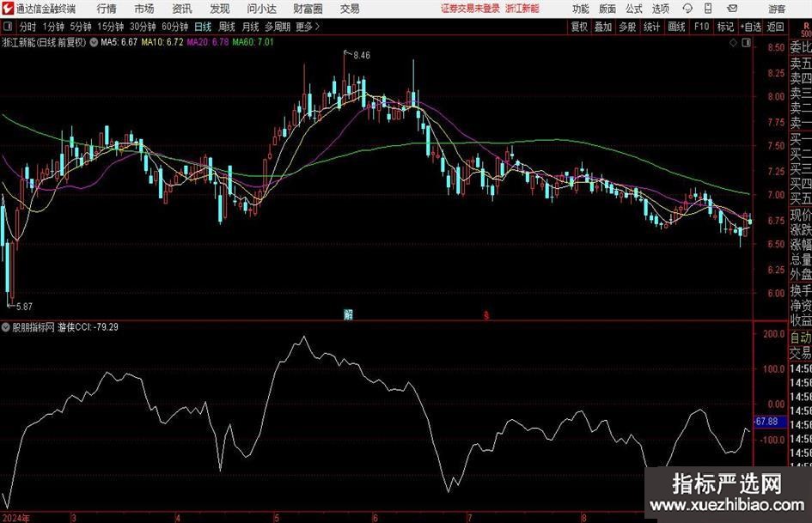The height and width of the screenshot is (523, 812).
Task: Click the diamond icon above the price axis
Action: 733,43
